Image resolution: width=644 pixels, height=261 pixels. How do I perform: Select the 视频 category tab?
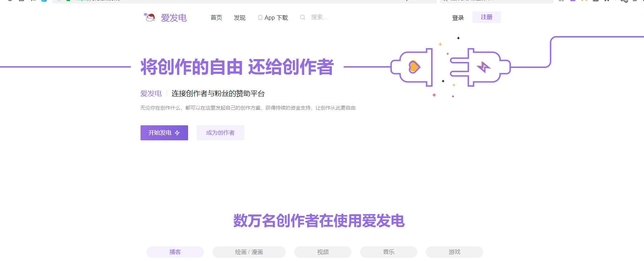323,252
